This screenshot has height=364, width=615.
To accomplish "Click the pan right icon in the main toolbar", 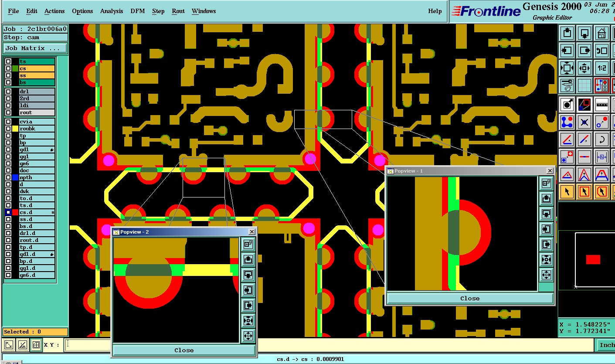I will click(x=584, y=51).
